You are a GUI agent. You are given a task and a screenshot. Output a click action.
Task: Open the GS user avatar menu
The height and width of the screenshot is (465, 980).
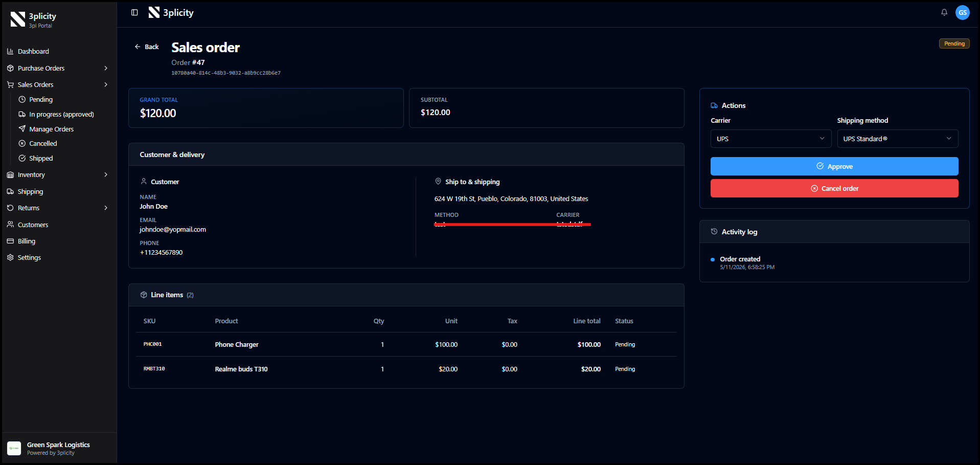click(963, 13)
